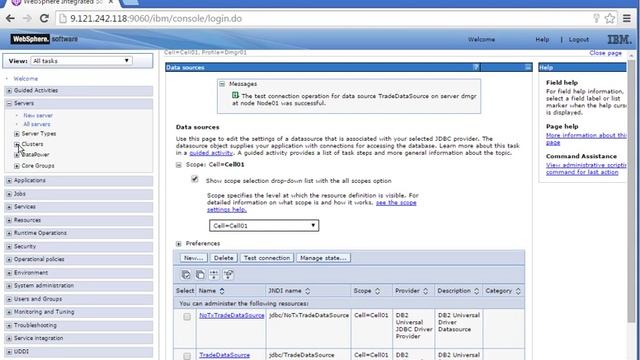Collapse the Servers navigation group
Image resolution: width=640 pixels, height=360 pixels.
pos(9,104)
